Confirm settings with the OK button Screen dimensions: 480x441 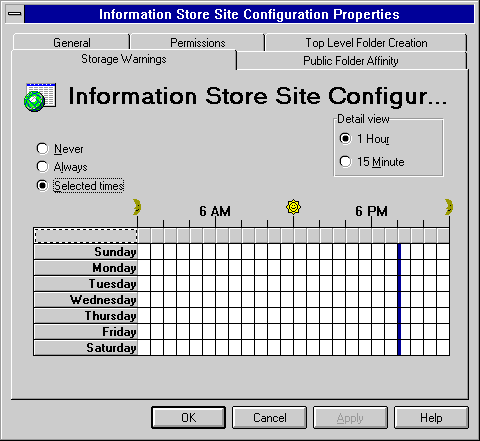click(189, 417)
